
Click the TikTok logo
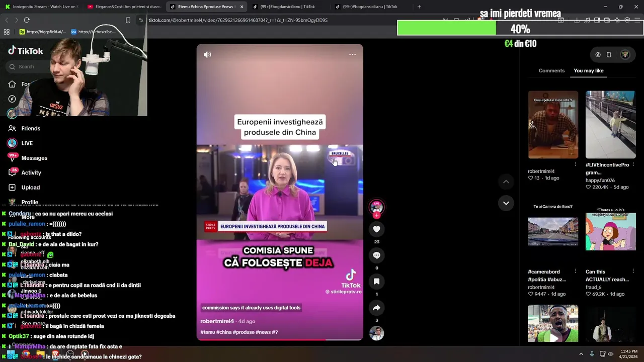click(x=25, y=51)
